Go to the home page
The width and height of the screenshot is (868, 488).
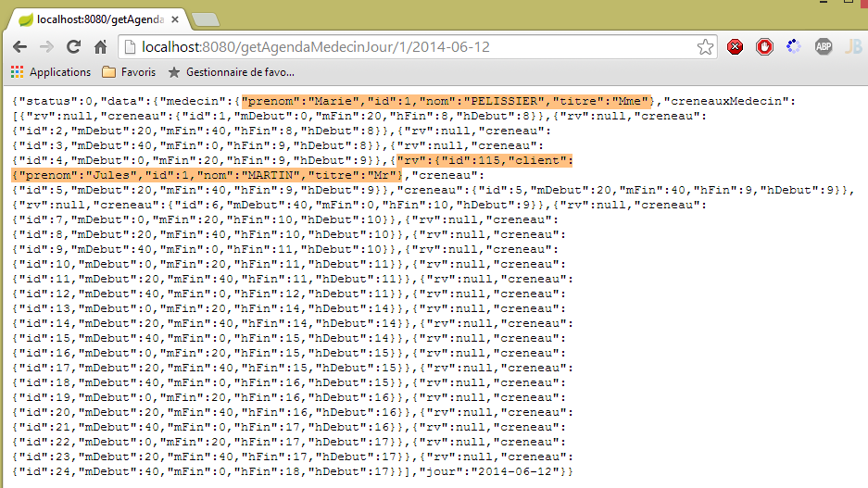[x=101, y=46]
